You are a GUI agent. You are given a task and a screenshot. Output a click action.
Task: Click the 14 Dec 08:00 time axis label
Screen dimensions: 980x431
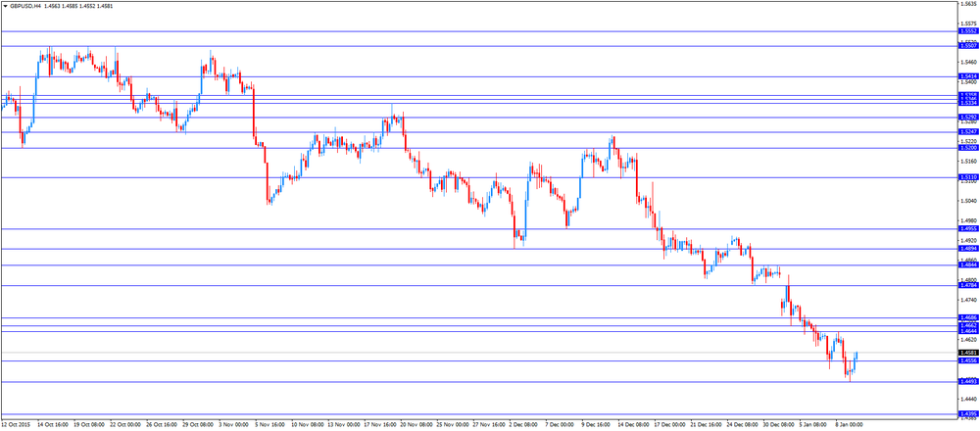631,424
